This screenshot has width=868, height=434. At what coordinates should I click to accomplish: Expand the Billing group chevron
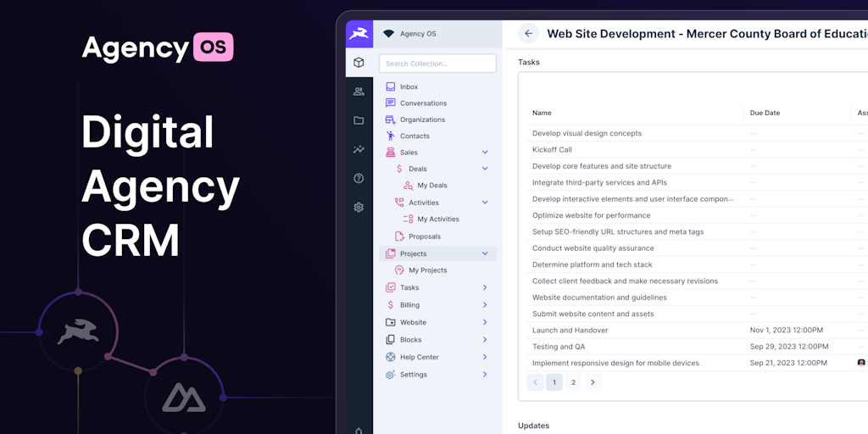click(x=485, y=305)
